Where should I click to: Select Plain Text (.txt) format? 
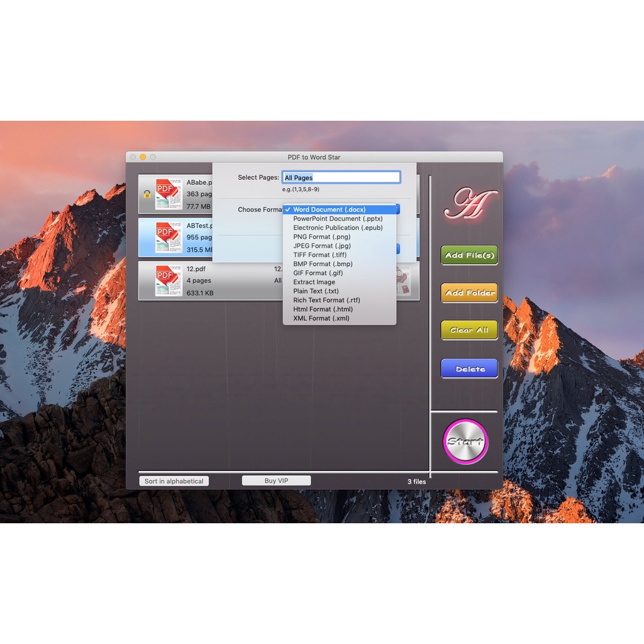pos(339,291)
